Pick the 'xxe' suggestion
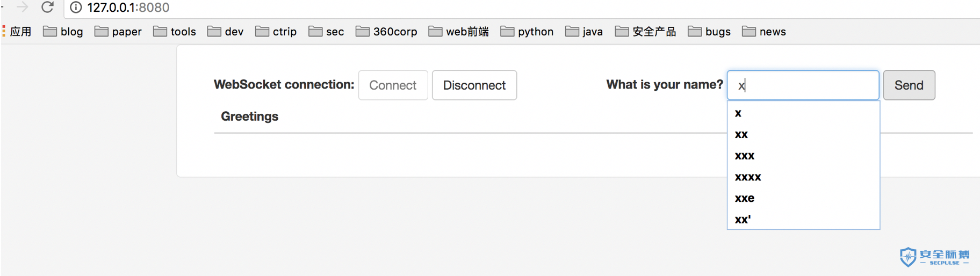 [803, 198]
